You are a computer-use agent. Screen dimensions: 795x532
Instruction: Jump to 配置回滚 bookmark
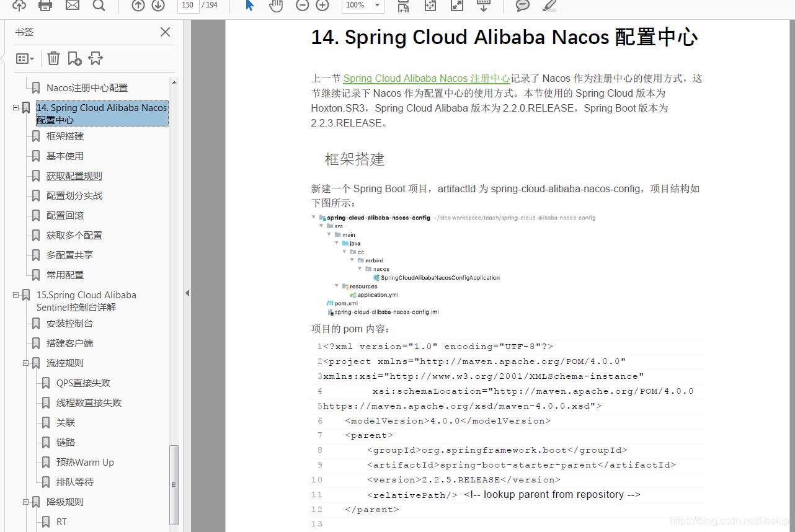click(x=65, y=216)
